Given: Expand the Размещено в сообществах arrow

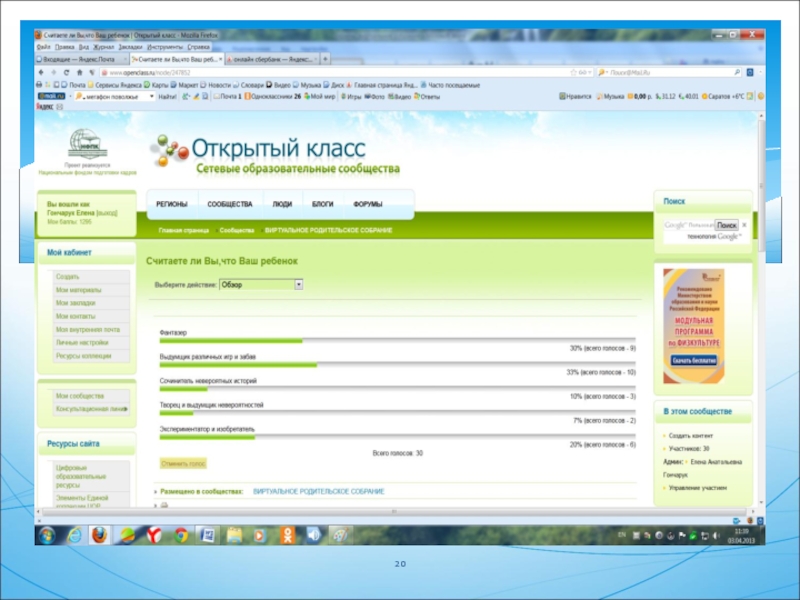Looking at the screenshot, I should coord(156,492).
